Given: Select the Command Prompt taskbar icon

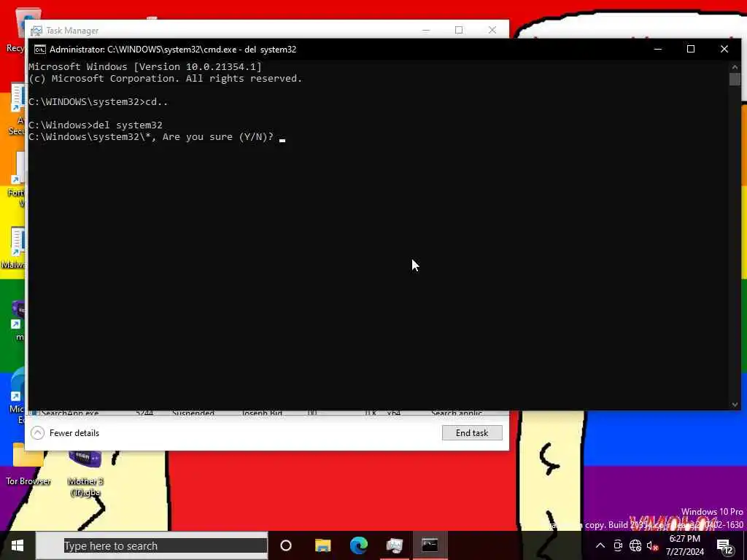Looking at the screenshot, I should pos(430,545).
